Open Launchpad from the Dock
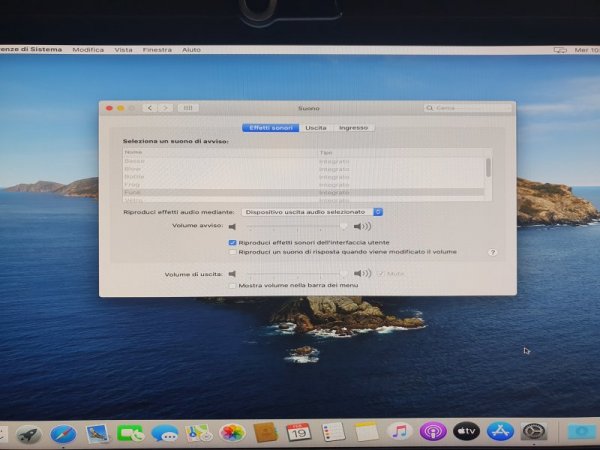 click(x=29, y=434)
